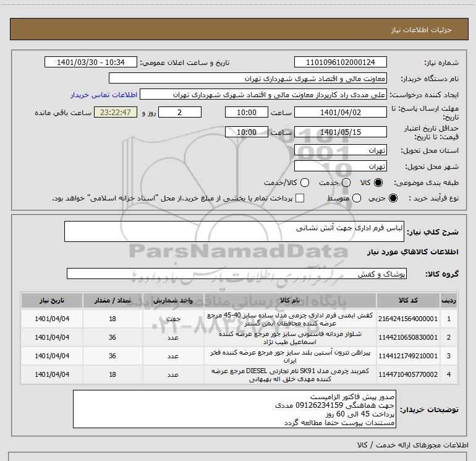Click the تعداد / مقدار column header
This screenshot has height=461, width=476.
coord(113,301)
